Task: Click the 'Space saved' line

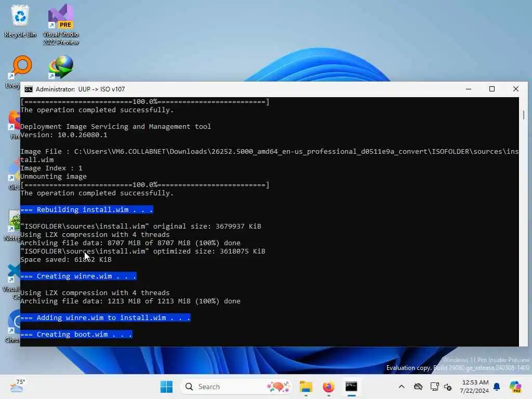Action: pyautogui.click(x=66, y=260)
